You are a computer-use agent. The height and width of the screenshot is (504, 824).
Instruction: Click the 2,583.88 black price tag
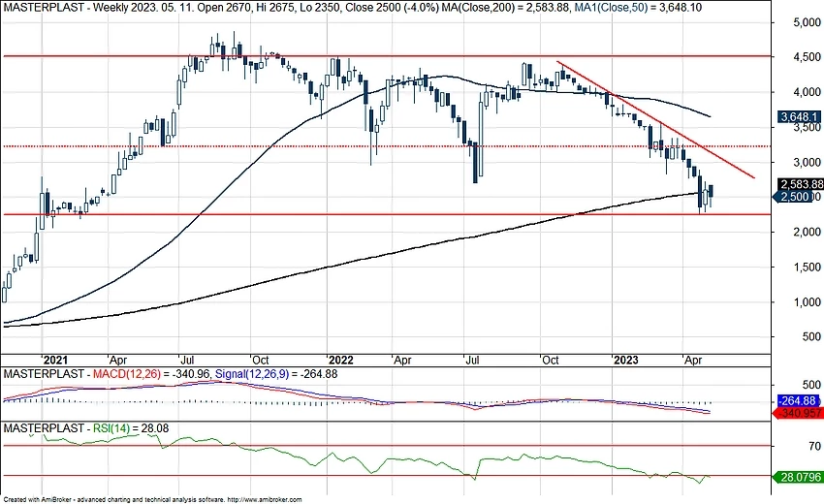point(801,184)
